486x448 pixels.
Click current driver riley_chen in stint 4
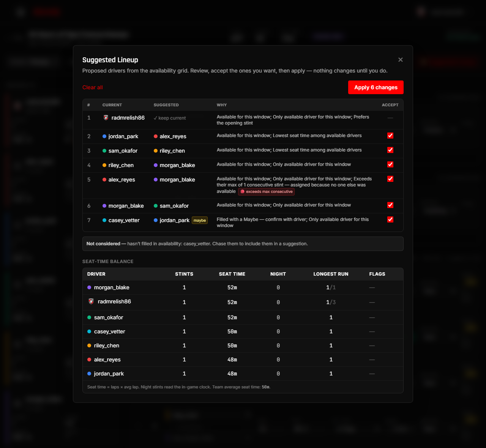118,165
